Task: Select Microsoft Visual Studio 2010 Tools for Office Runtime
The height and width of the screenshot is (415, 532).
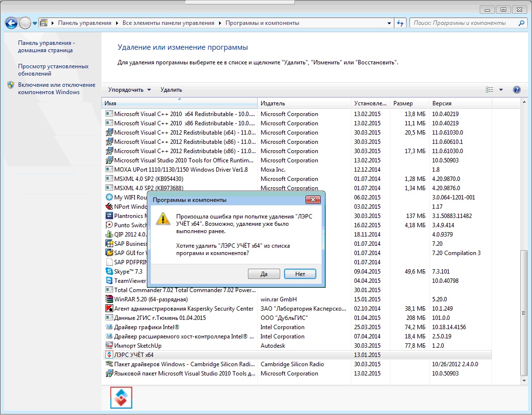Action: coord(297,160)
